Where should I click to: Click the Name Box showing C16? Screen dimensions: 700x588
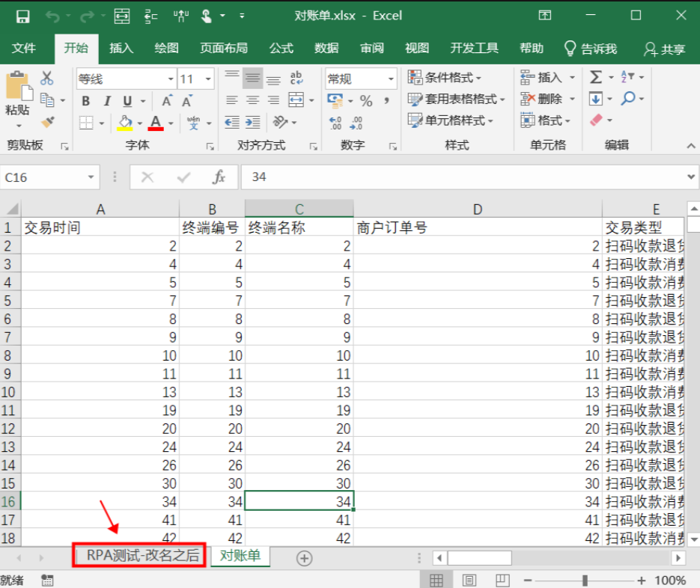[x=50, y=177]
